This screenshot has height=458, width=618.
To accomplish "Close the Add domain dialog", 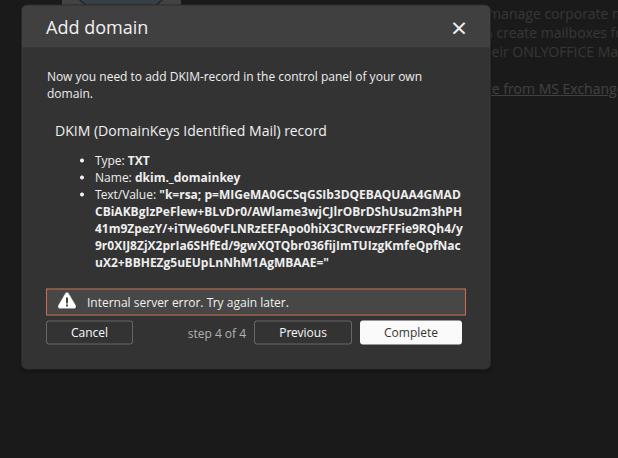I will (459, 28).
